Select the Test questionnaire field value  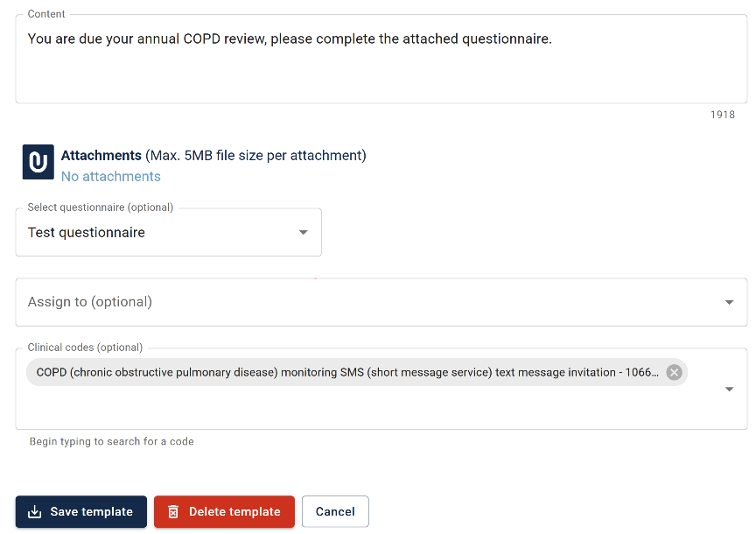[x=87, y=233]
